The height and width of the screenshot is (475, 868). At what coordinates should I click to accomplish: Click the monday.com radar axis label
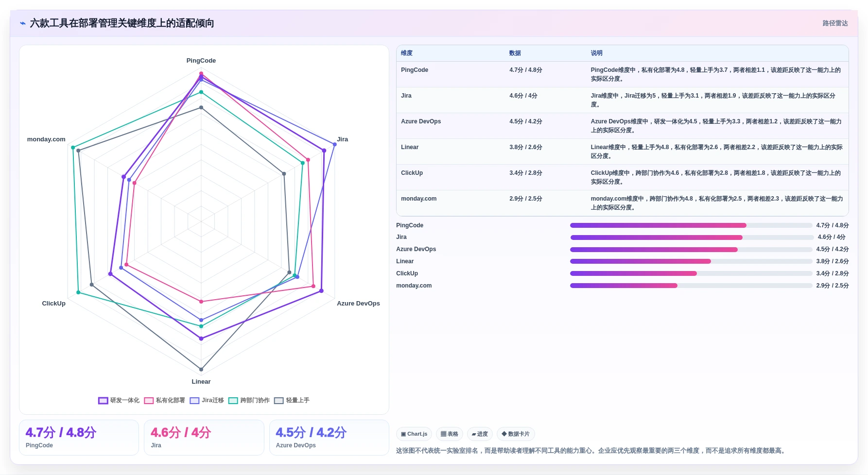[46, 139]
